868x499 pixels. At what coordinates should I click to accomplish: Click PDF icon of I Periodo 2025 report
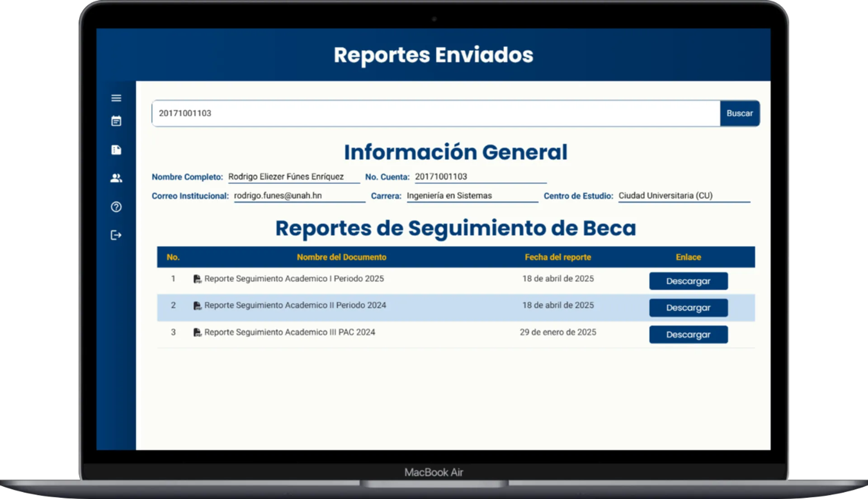[197, 279]
